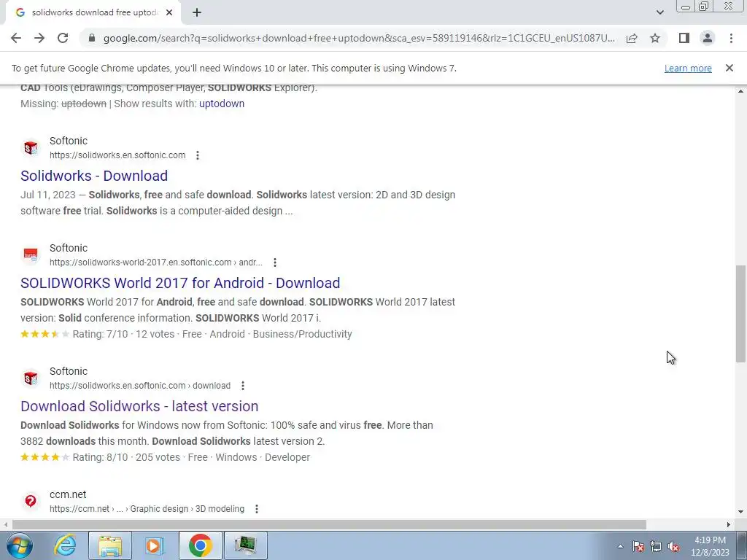
Task: Open the Action Center flag icon
Action: 638,547
